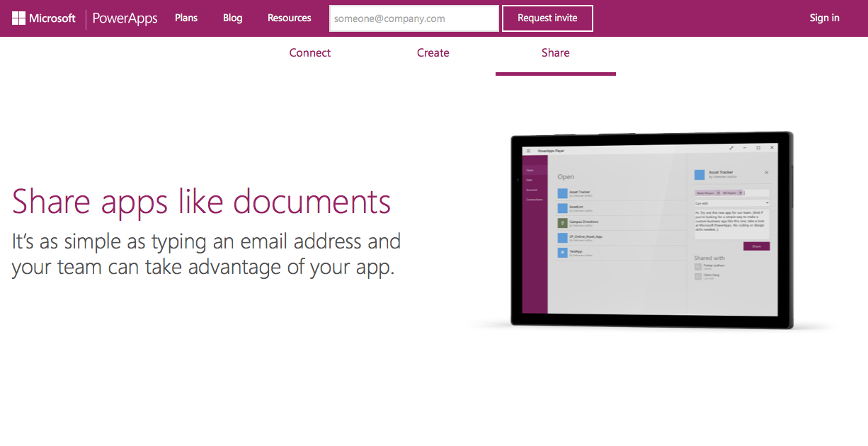Click 'SP_Online_Asset_App' name in preview list
The image size is (868, 446).
(x=586, y=236)
